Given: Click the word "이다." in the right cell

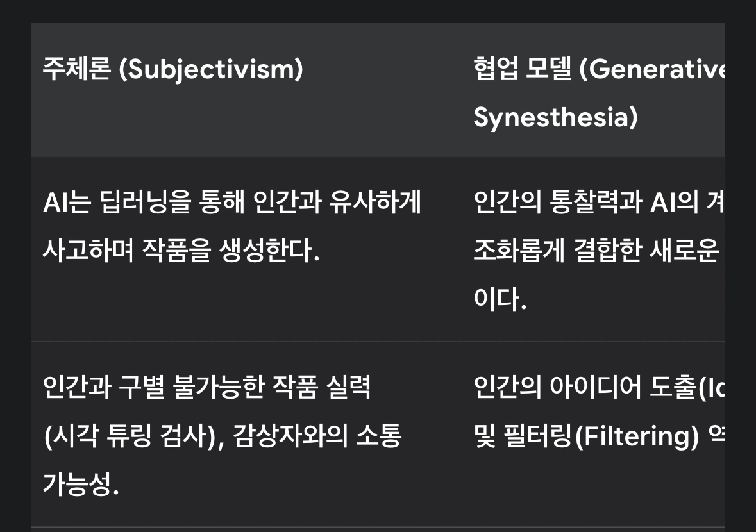Looking at the screenshot, I should coord(500,299).
